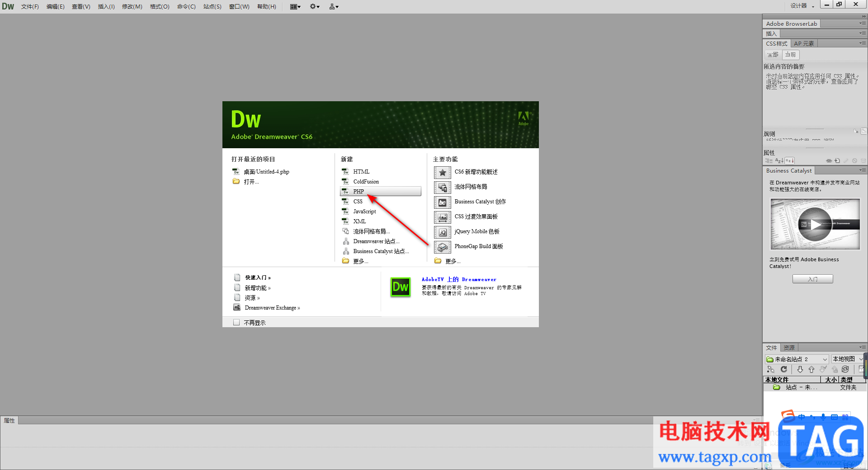Image resolution: width=868 pixels, height=470 pixels.
Task: Click the 新增功能 link
Action: coord(257,288)
